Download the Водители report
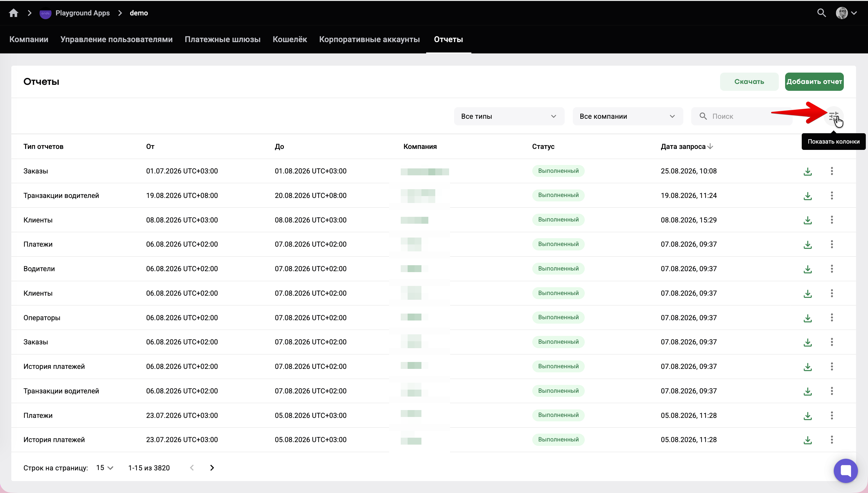 [x=808, y=269]
